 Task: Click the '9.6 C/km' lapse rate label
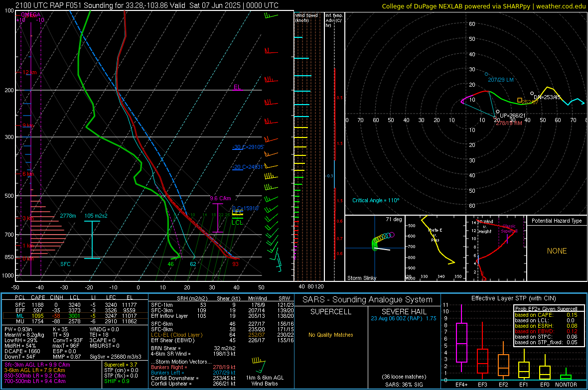[220, 198]
